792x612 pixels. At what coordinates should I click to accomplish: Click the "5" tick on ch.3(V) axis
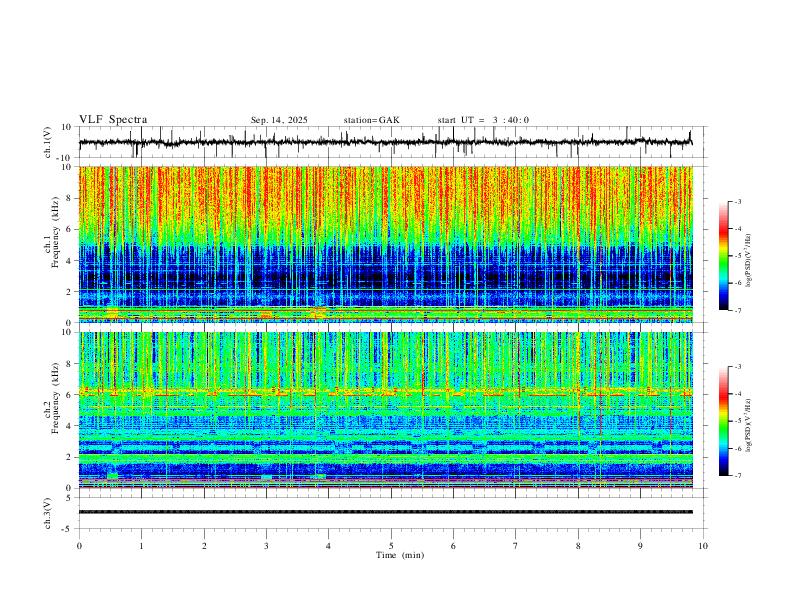click(70, 498)
